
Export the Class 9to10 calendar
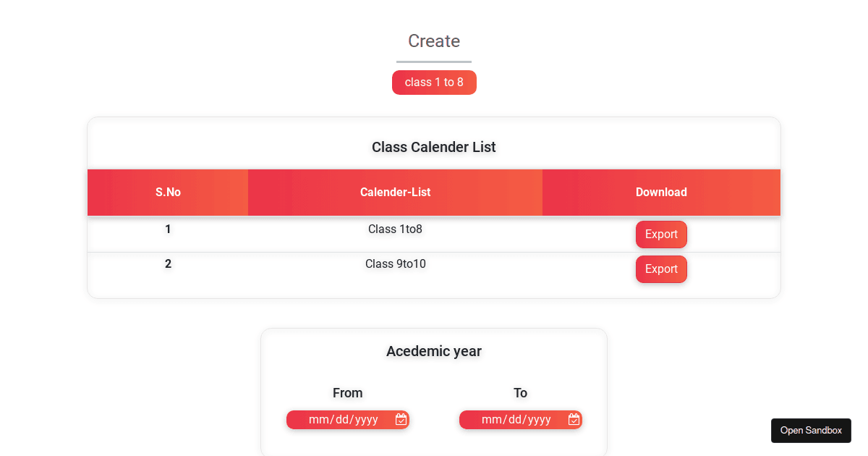pos(661,269)
